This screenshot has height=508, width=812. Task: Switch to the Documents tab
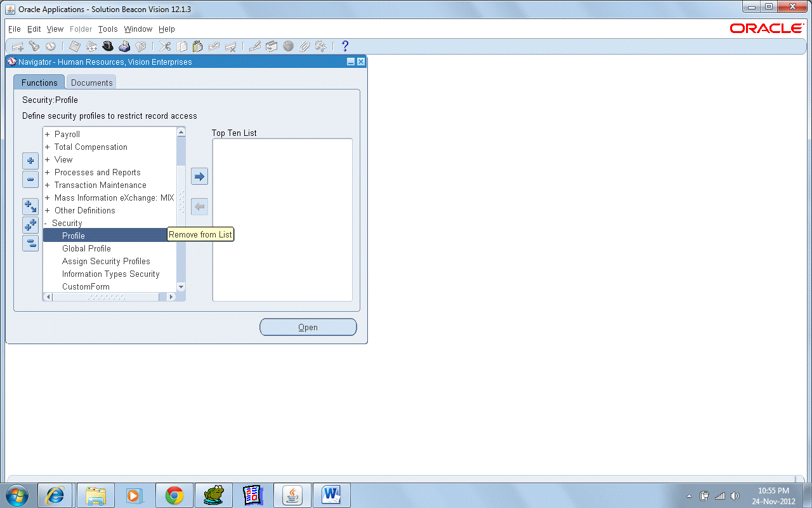click(x=90, y=82)
